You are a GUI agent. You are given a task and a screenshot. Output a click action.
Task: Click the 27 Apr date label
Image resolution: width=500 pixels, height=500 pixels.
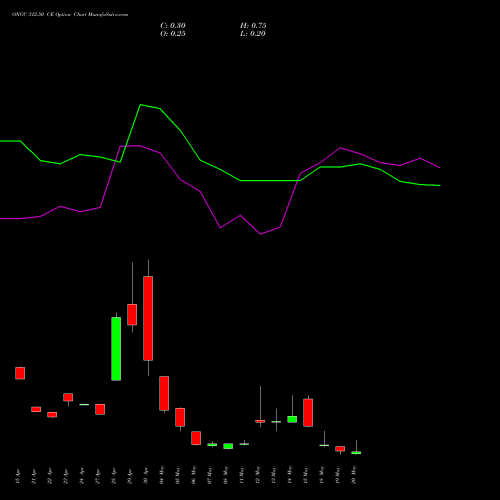point(98,476)
